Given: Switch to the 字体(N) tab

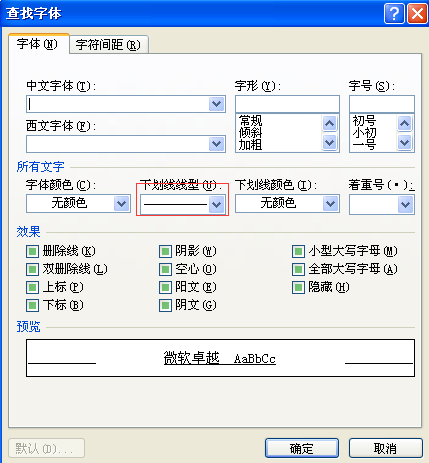Looking at the screenshot, I should coord(39,44).
